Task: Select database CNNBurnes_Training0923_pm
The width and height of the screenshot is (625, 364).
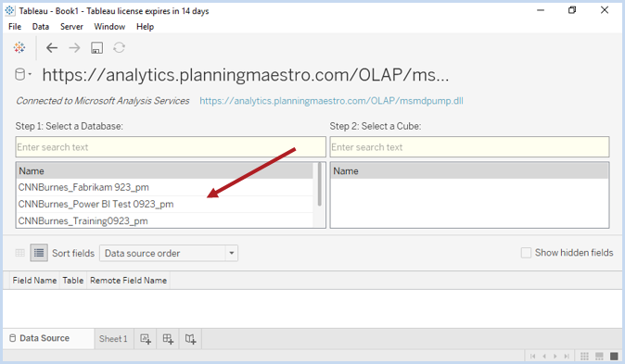Action: tap(165, 220)
